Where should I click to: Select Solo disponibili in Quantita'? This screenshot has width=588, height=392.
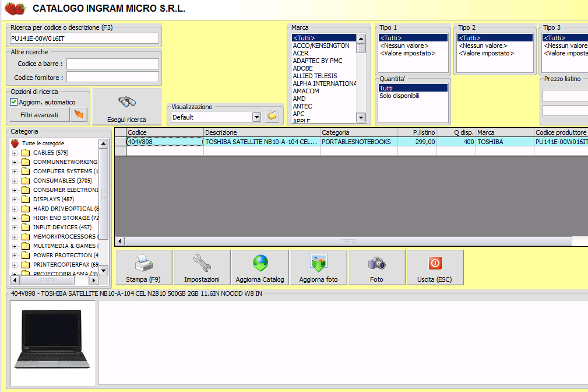coord(413,96)
